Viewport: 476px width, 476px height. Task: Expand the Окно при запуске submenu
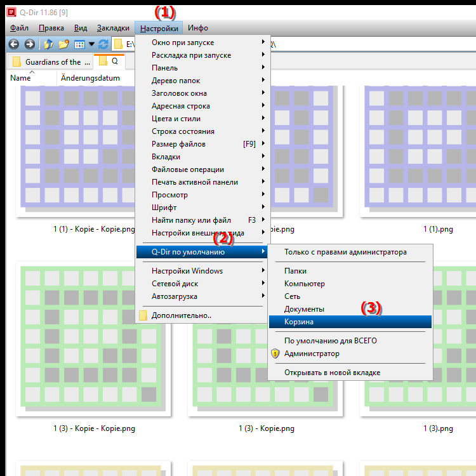tap(202, 43)
